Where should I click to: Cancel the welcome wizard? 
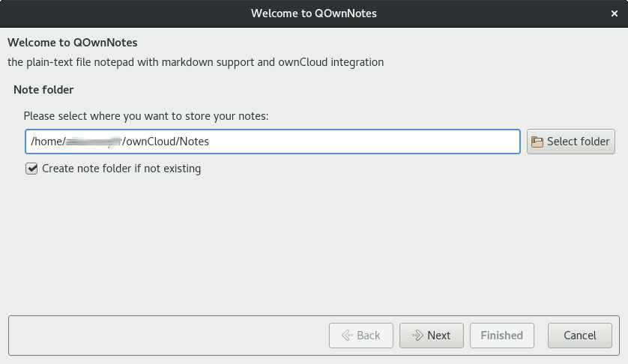[579, 336]
